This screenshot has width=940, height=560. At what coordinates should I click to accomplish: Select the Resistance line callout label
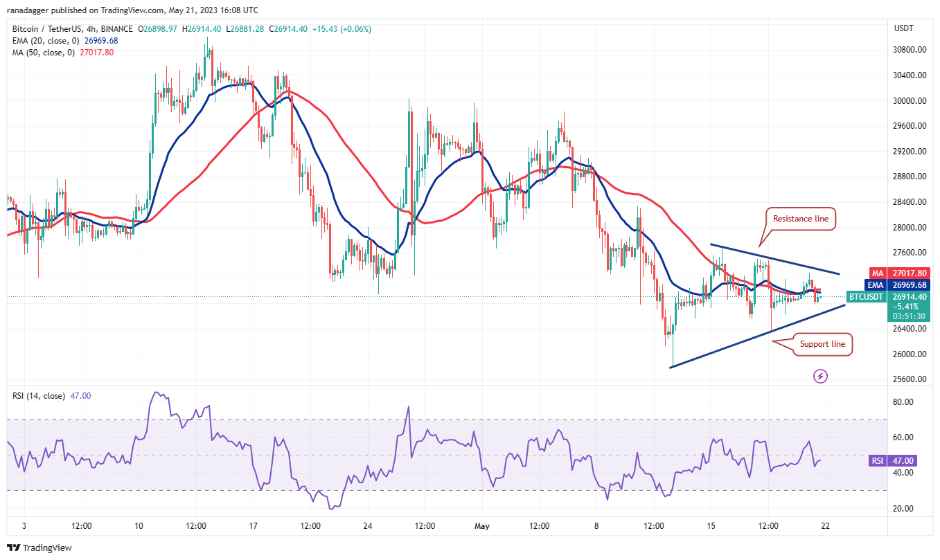801,219
